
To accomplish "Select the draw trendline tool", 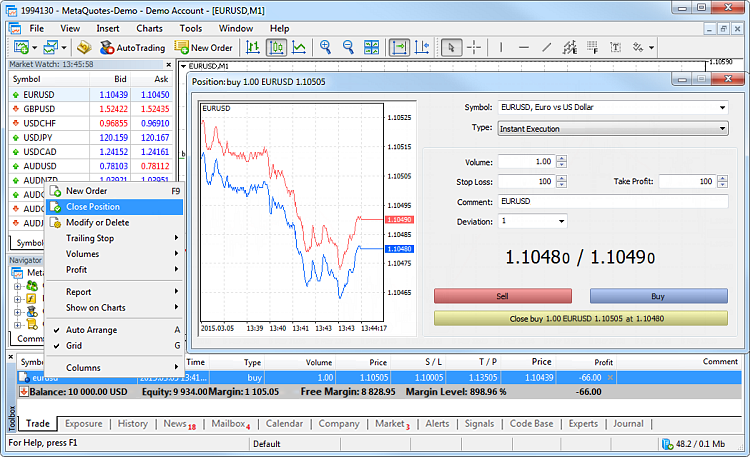I will [x=546, y=47].
